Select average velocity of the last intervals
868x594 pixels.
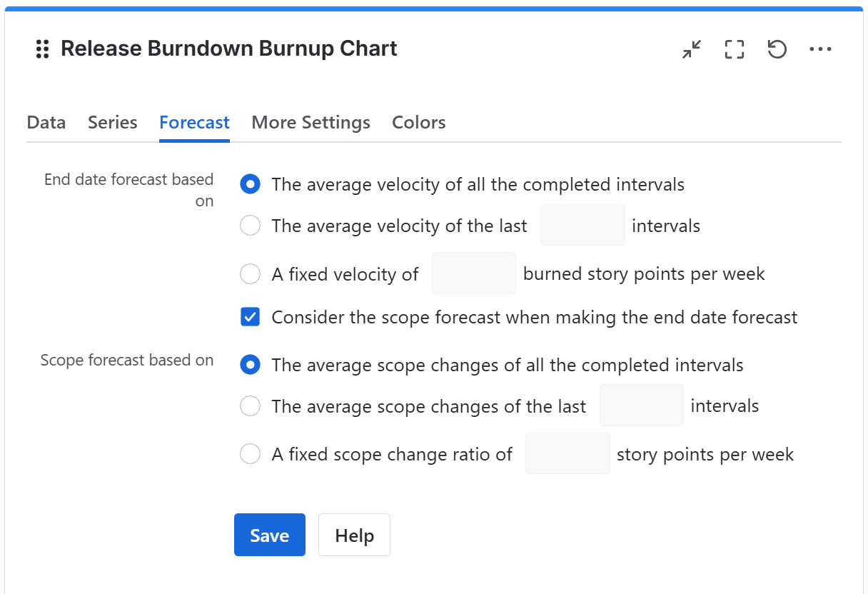[250, 225]
